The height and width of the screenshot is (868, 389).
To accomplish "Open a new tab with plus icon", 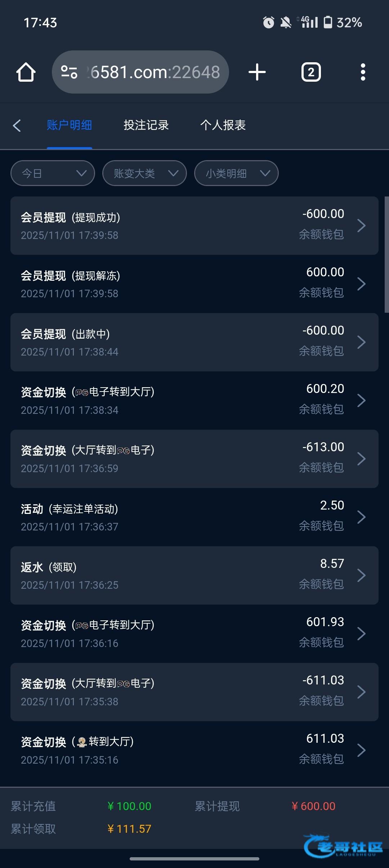I will pos(257,72).
